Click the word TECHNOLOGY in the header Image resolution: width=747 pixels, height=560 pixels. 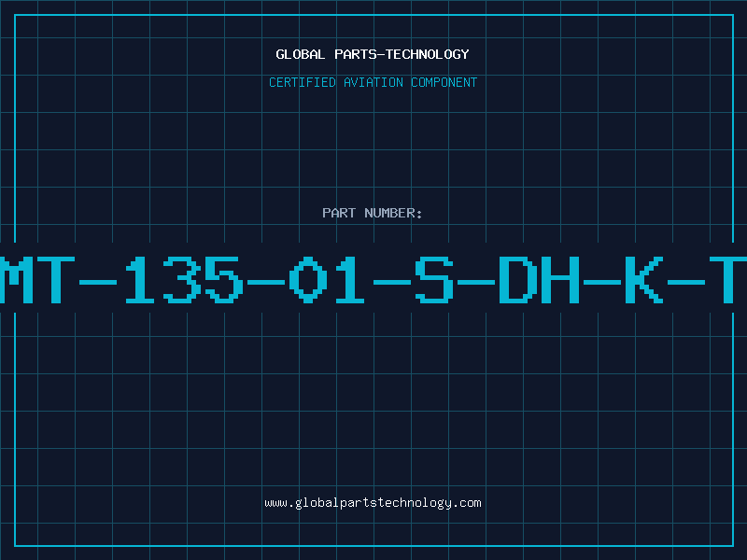(x=427, y=54)
